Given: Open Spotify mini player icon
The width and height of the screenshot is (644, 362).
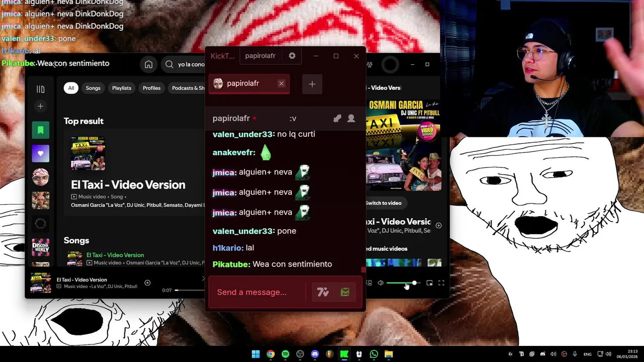Looking at the screenshot, I should click(429, 283).
